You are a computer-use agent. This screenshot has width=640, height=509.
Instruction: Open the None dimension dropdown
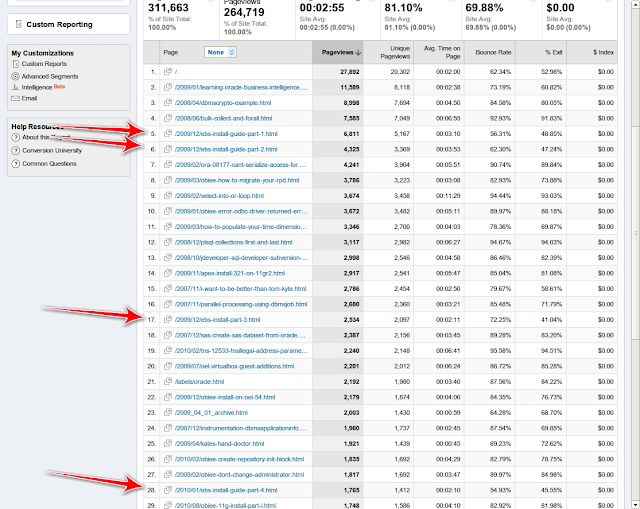coord(220,52)
